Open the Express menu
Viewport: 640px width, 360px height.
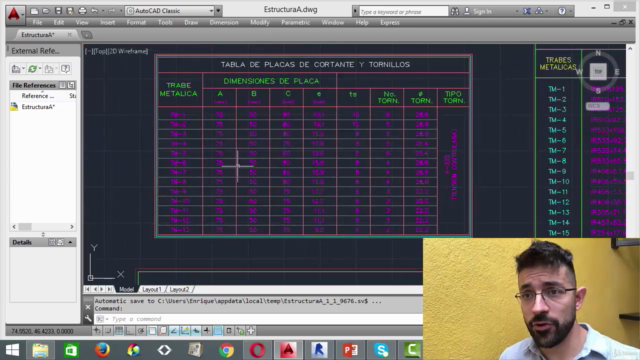(390, 22)
